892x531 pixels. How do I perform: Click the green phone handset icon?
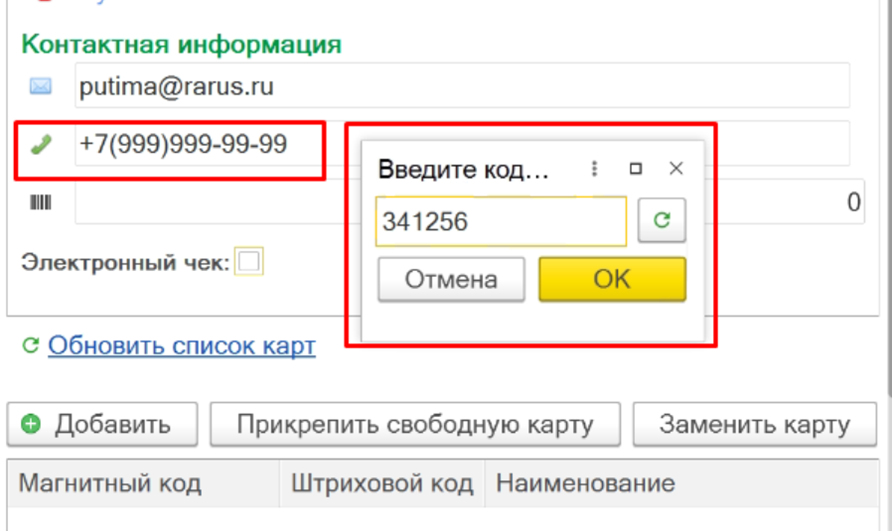[41, 145]
